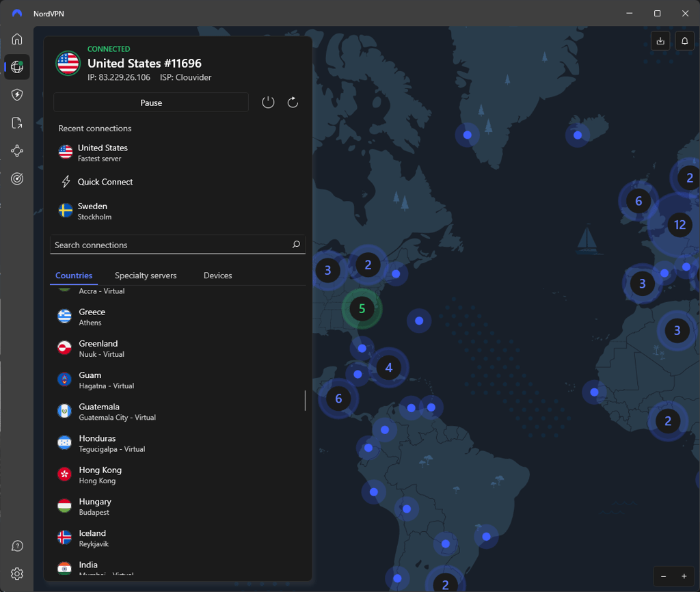Select Quick Connect recent connection

click(178, 182)
